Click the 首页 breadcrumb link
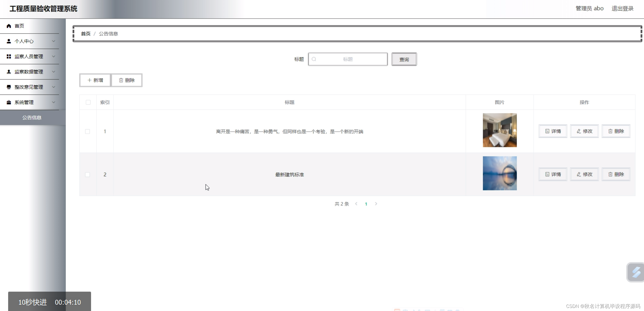The image size is (644, 311). pos(86,34)
